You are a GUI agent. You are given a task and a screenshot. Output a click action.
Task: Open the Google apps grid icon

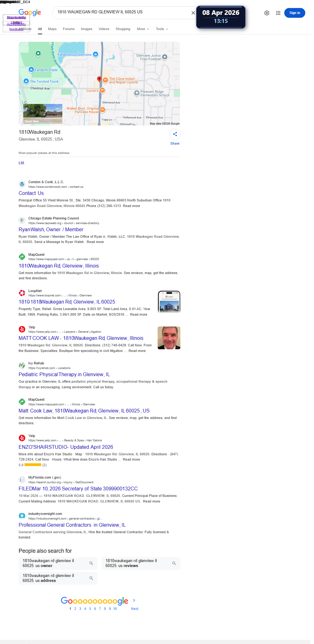[x=278, y=13]
